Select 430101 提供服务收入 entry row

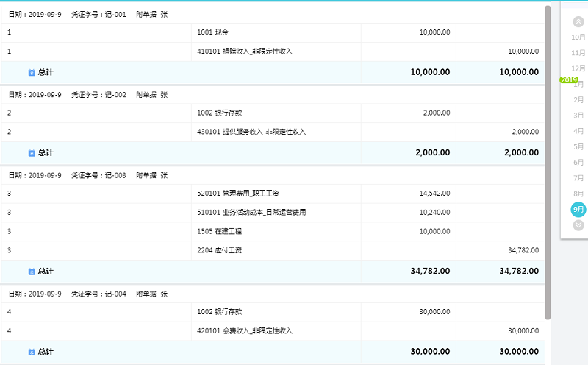click(273, 132)
